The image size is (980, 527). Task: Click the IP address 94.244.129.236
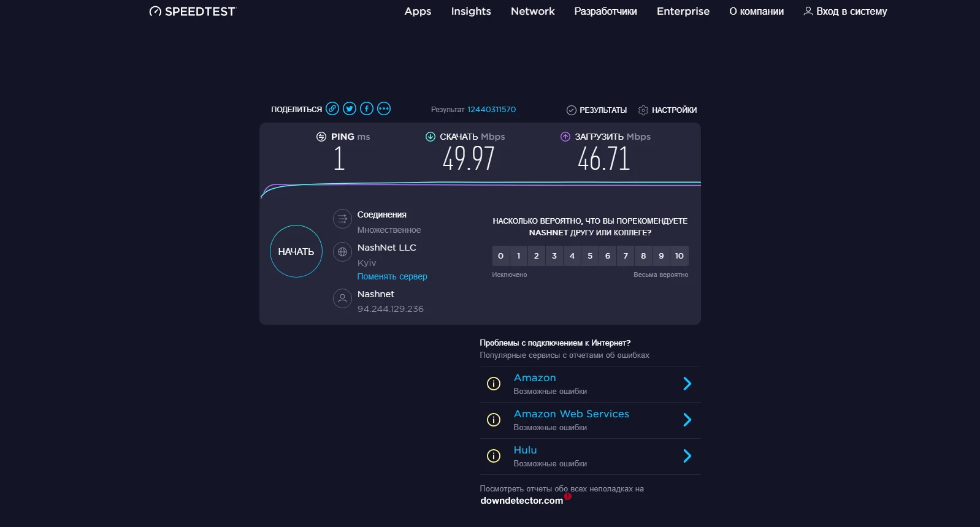coord(391,309)
